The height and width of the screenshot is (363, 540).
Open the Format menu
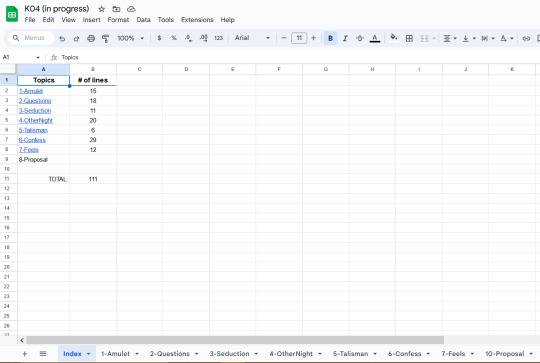[118, 20]
